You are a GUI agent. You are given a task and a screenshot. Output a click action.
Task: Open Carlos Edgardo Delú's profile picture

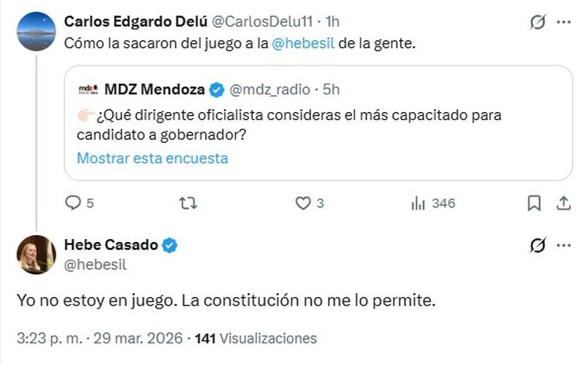tap(36, 32)
